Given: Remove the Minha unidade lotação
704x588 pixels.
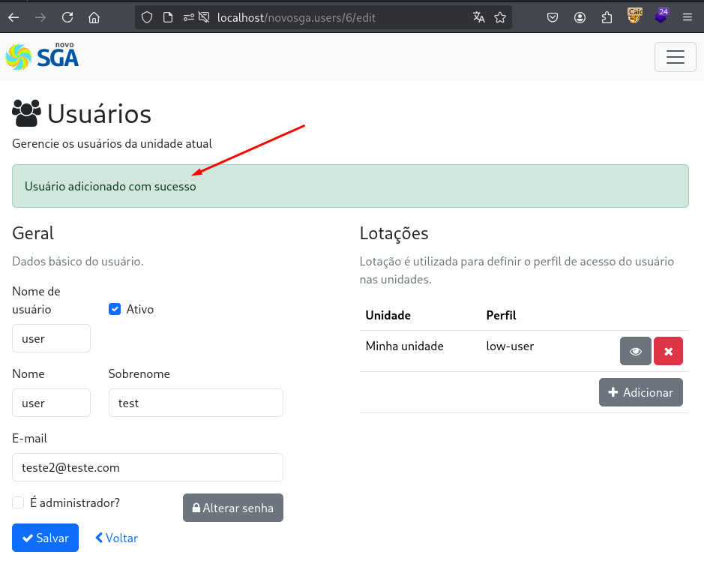Looking at the screenshot, I should [x=668, y=351].
